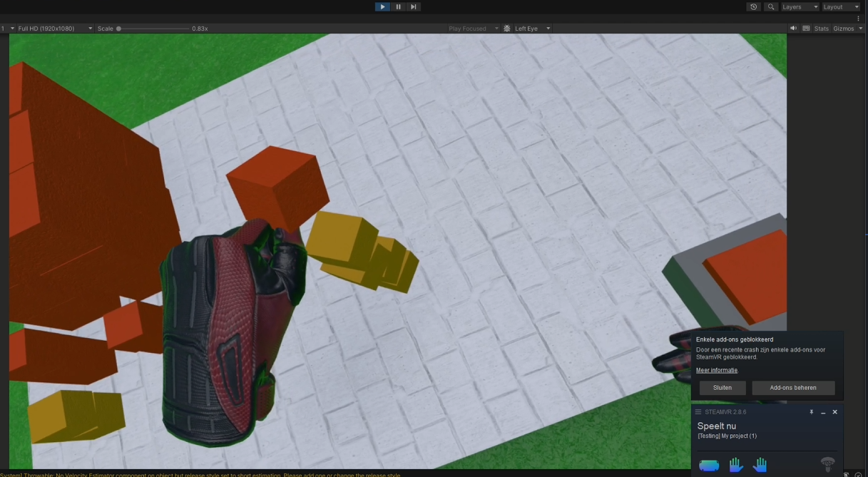Pause play mode in Unity
868x477 pixels.
pos(398,6)
